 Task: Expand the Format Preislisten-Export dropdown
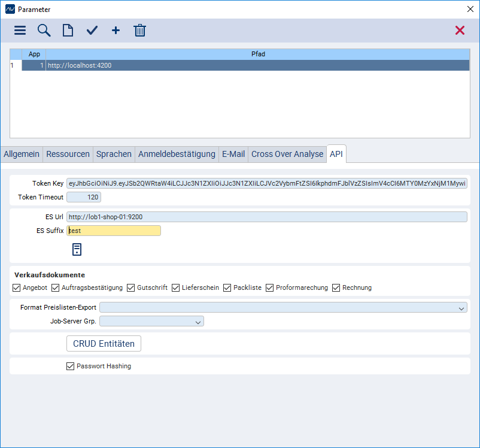point(283,307)
